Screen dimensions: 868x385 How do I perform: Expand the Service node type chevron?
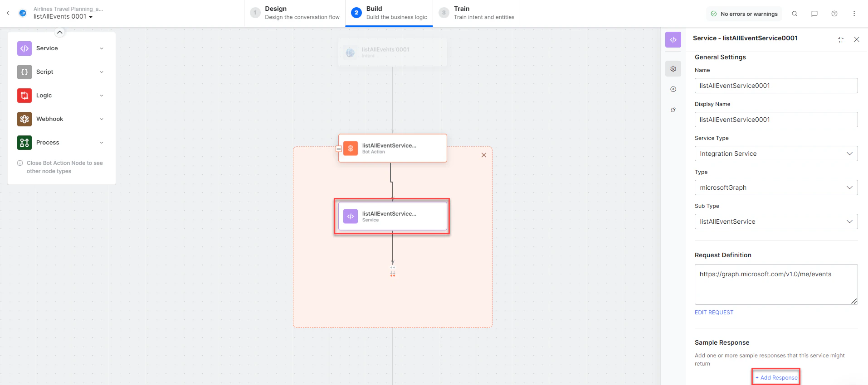click(102, 48)
